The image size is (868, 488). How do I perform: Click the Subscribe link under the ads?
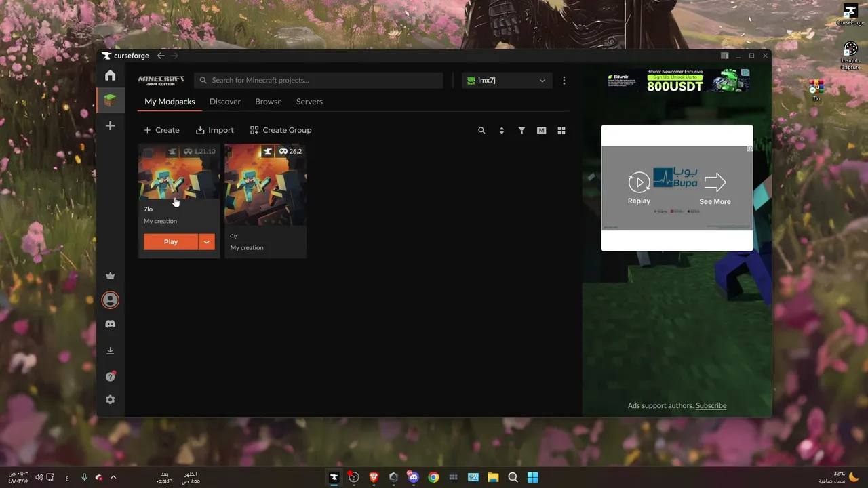coord(711,405)
